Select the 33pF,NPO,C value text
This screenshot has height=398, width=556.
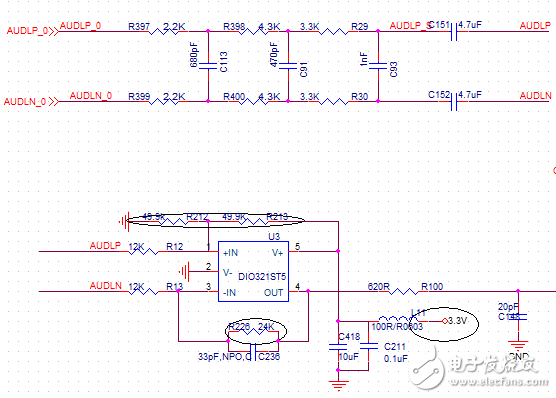pyautogui.click(x=225, y=356)
